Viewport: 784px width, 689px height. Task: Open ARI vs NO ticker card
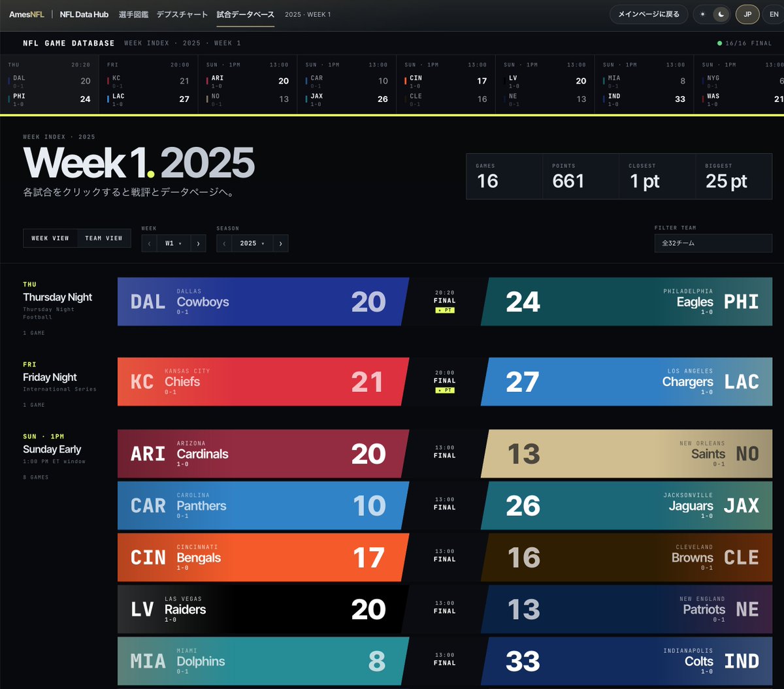click(x=248, y=84)
